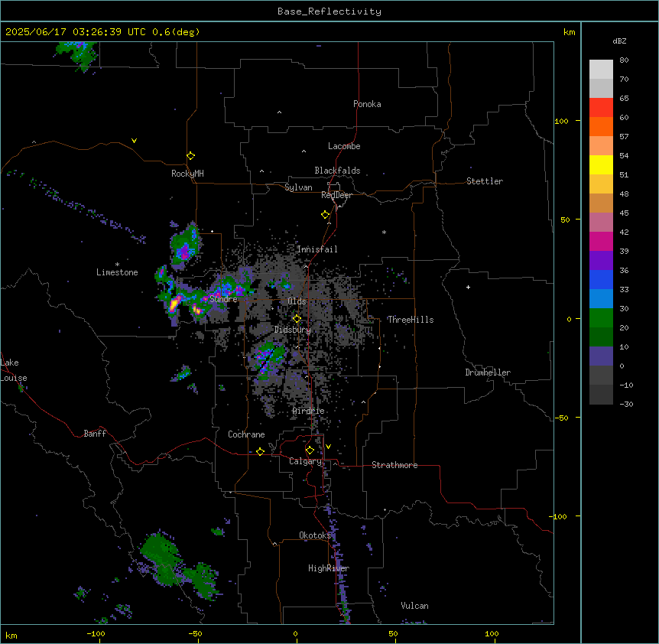659x644 pixels.
Task: Click the yellow diamond marker south of RedDeer
Action: click(x=325, y=215)
